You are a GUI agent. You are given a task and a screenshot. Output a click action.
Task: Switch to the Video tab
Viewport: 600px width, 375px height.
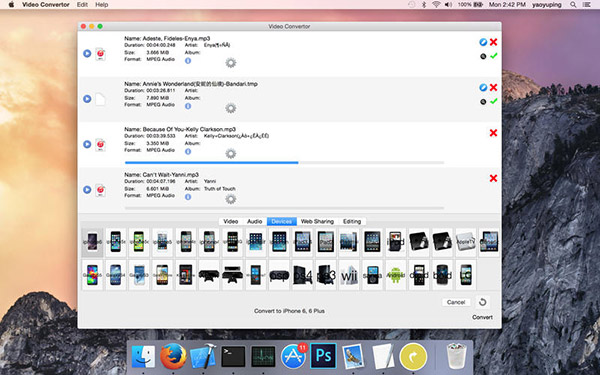coord(231,222)
